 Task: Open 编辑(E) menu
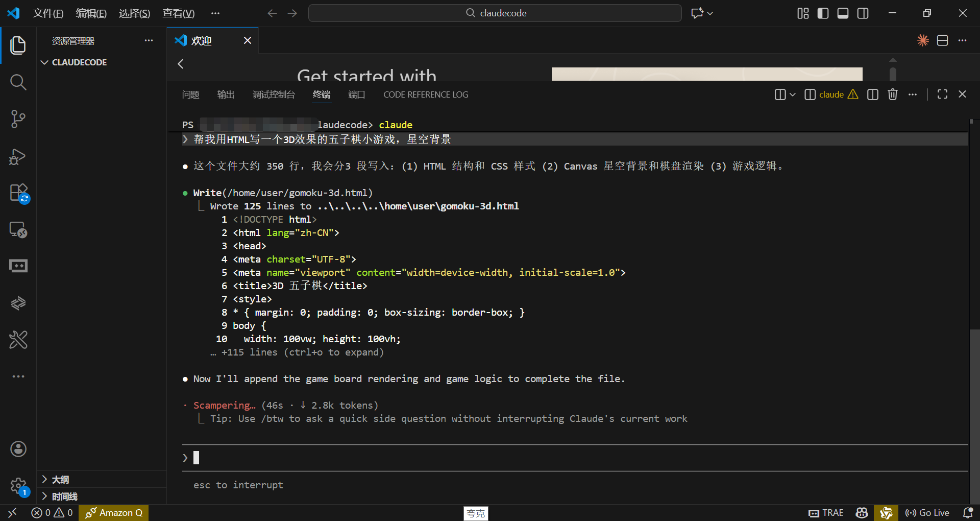click(x=91, y=13)
